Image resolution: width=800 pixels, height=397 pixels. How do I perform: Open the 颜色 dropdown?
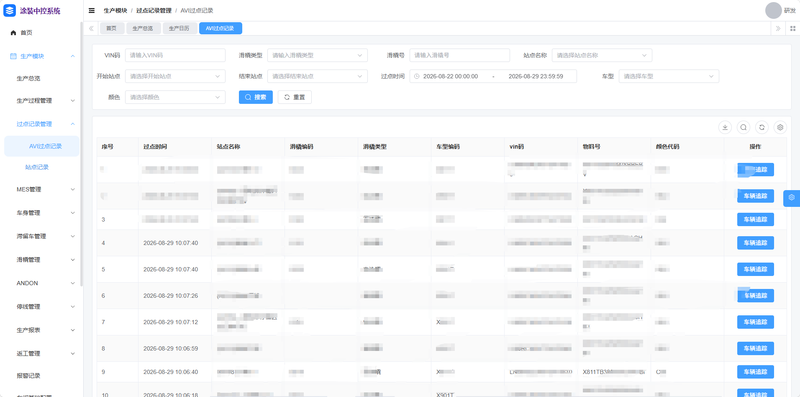tap(176, 97)
